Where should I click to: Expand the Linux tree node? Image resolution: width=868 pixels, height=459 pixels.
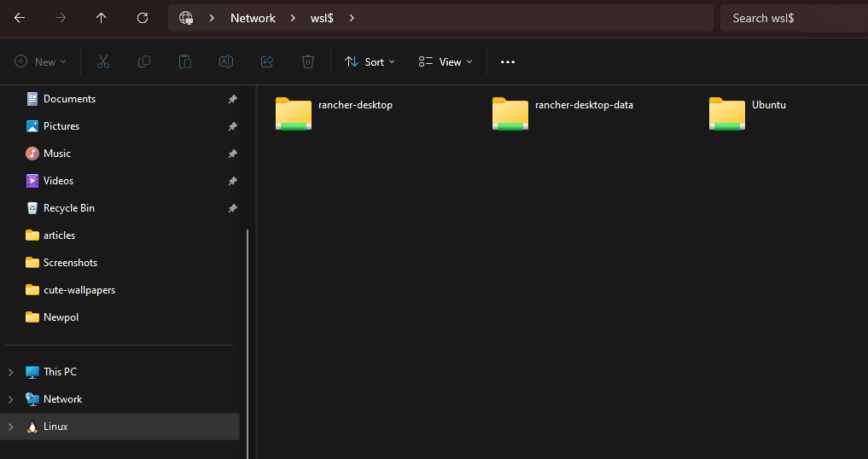coord(10,427)
